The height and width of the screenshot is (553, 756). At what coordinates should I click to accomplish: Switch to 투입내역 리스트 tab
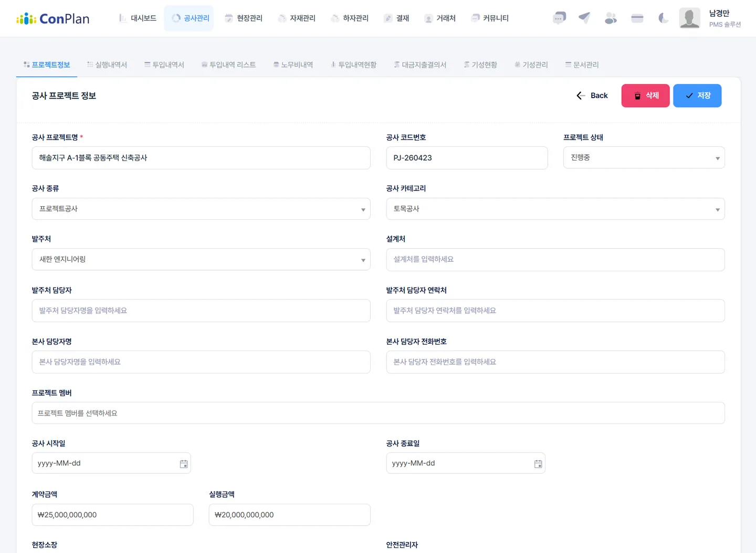click(229, 65)
